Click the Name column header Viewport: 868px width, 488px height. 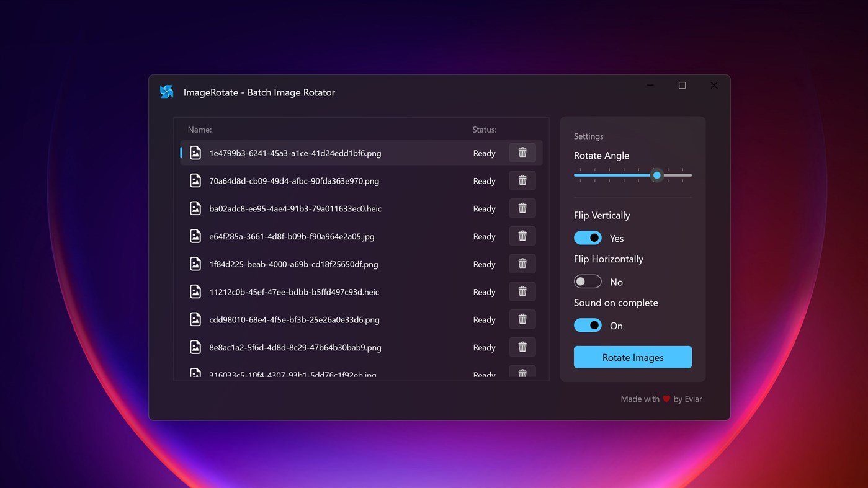tap(199, 130)
